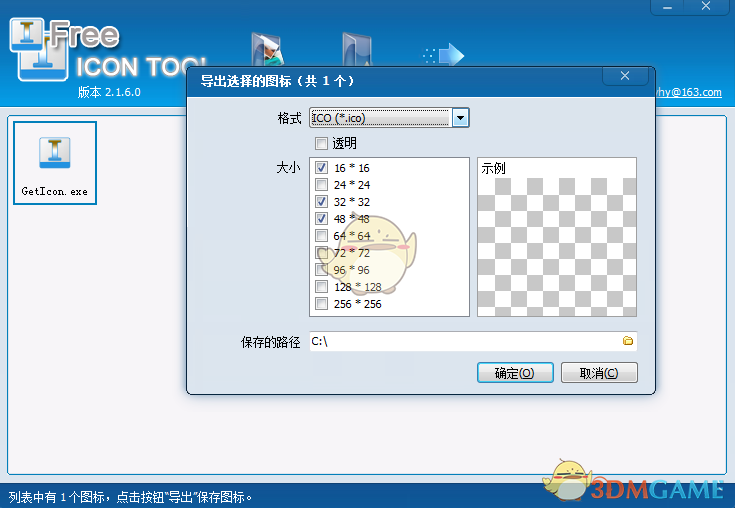Click the ICO (*.ico) format combo box
The image size is (735, 508).
point(389,118)
